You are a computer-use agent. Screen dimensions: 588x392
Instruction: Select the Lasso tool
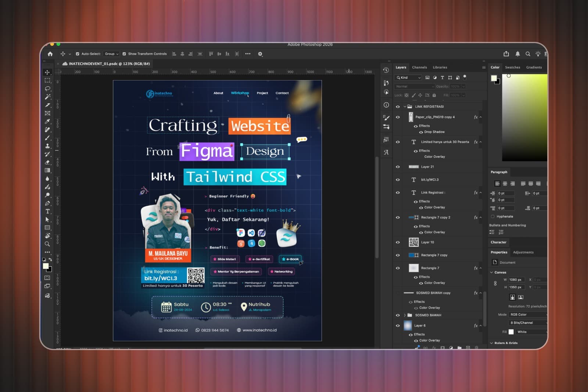pyautogui.click(x=47, y=89)
